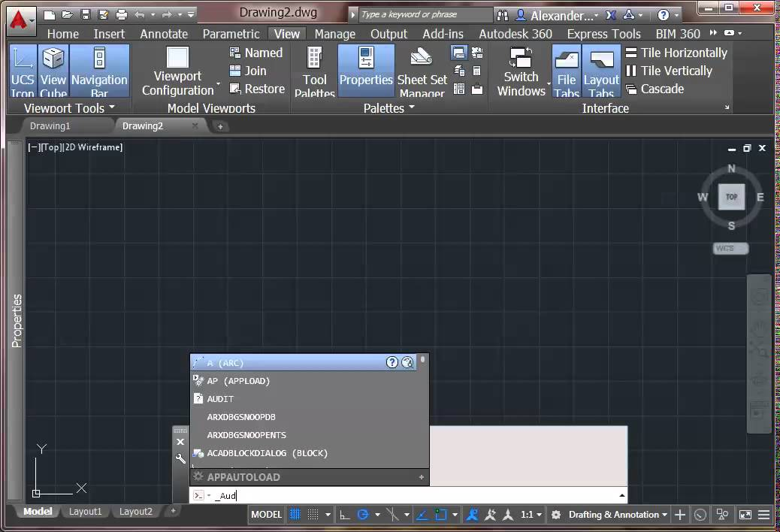Click the Top face of ViewCube
Screen dimensions: 780x532
pos(731,197)
